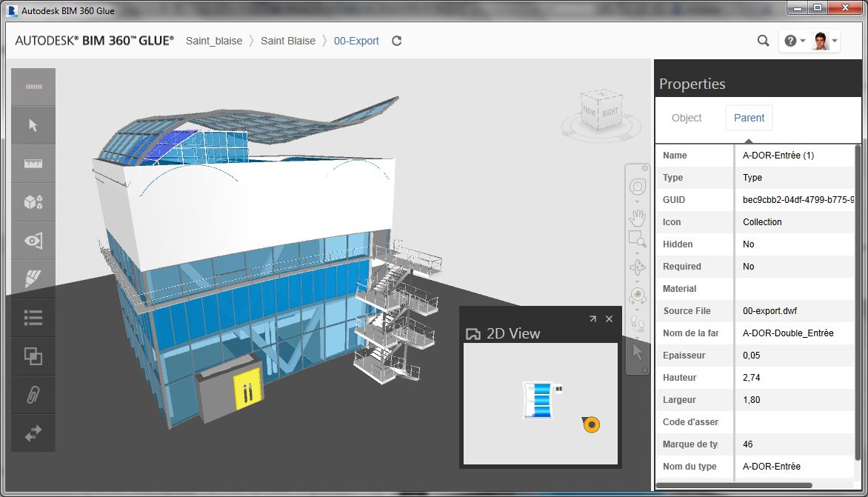Open the model browser list icon
Viewport: 868px width, 497px height.
pos(33,318)
